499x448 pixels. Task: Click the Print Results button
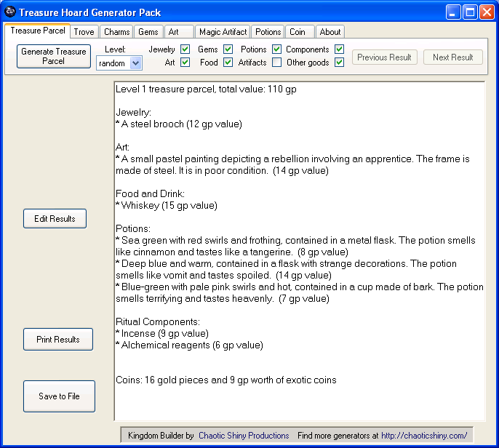pos(58,339)
